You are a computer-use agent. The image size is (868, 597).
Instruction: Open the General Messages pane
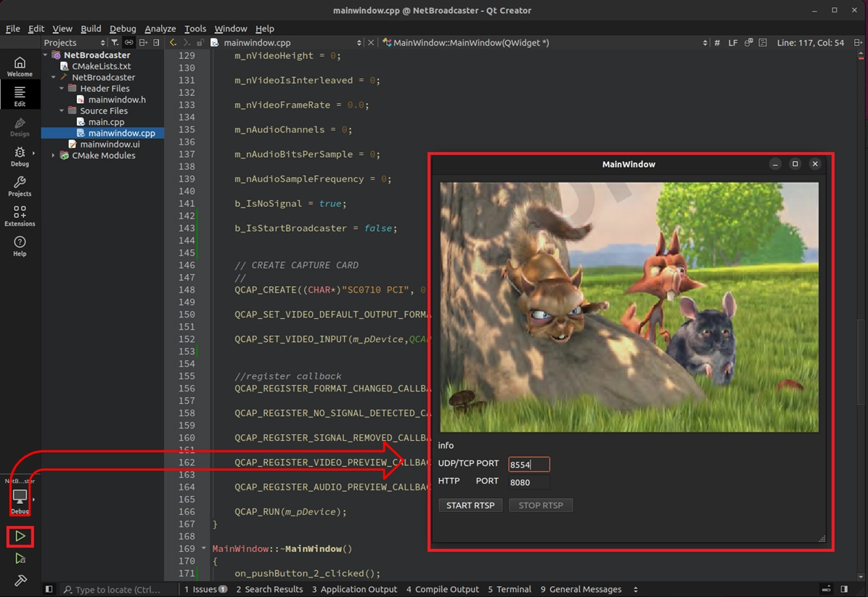tap(581, 589)
